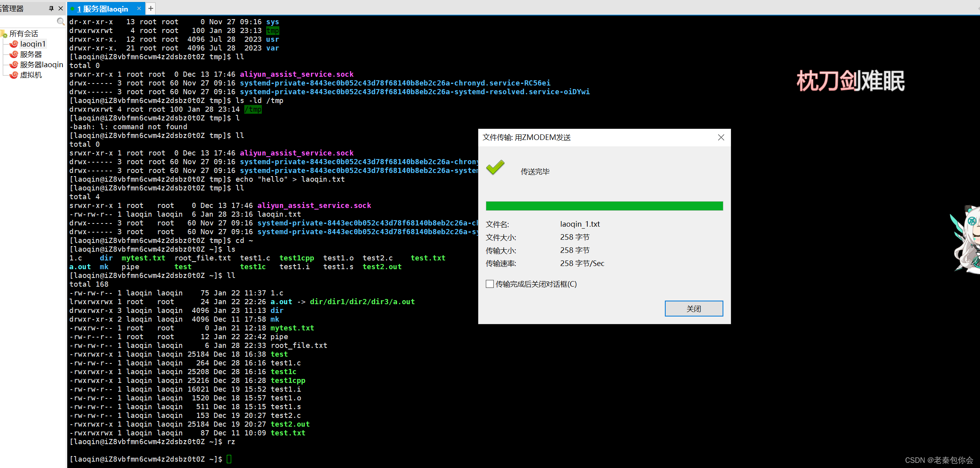Screen dimensions: 980x468
Task: Click the a.out symlink target path text
Action: (x=362, y=302)
